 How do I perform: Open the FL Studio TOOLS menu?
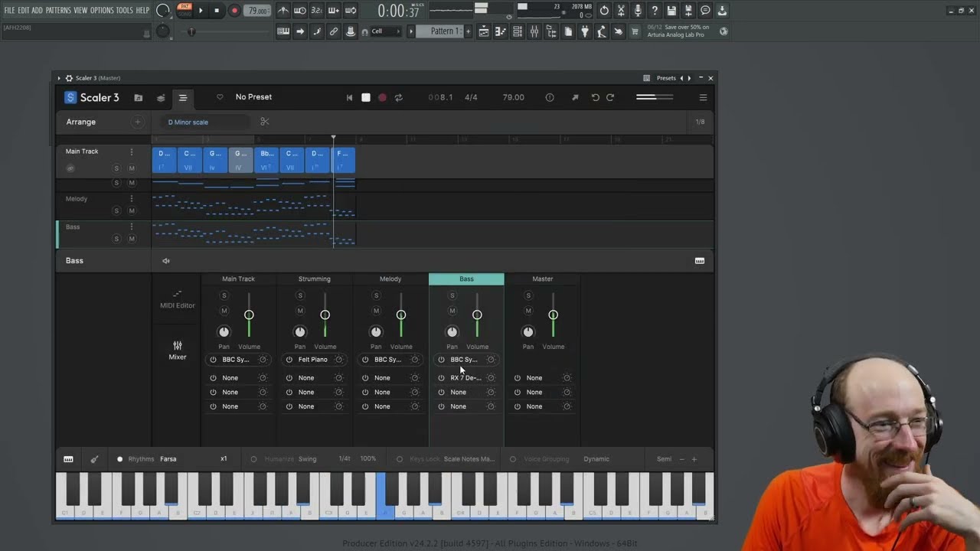(125, 11)
